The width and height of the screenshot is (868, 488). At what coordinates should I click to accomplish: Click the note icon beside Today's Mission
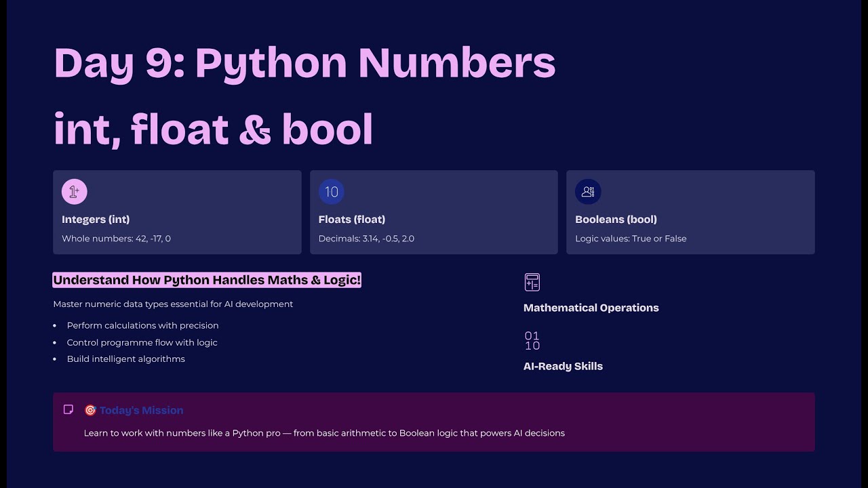pos(68,409)
